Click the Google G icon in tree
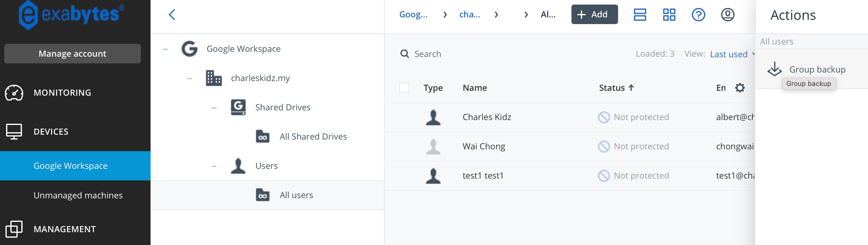This screenshot has height=245, width=868. coord(189,49)
